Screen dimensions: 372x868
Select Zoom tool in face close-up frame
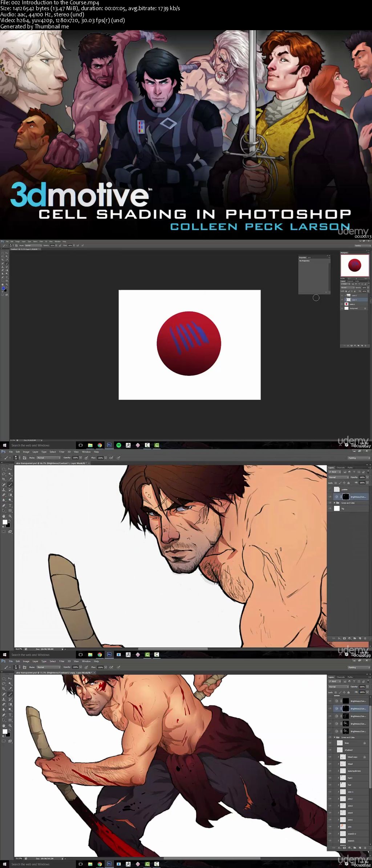[10, 516]
